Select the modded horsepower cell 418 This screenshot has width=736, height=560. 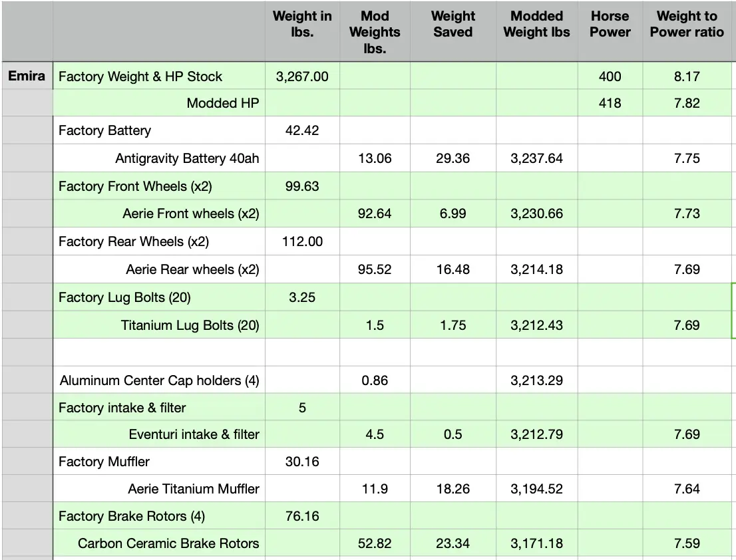pyautogui.click(x=610, y=103)
